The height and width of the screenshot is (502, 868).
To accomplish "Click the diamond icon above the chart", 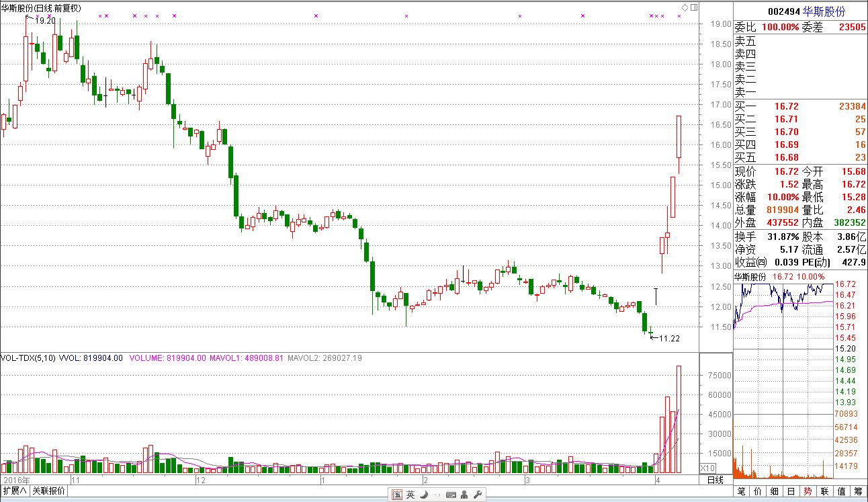I will click(x=685, y=7).
